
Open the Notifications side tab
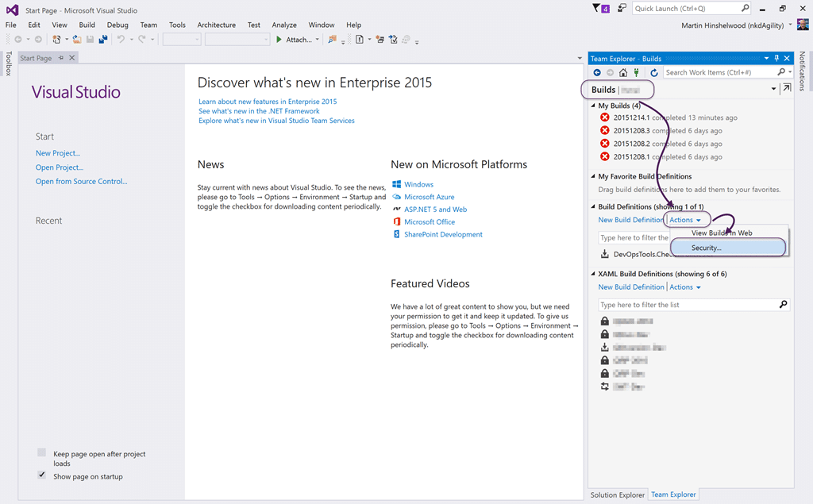(803, 71)
